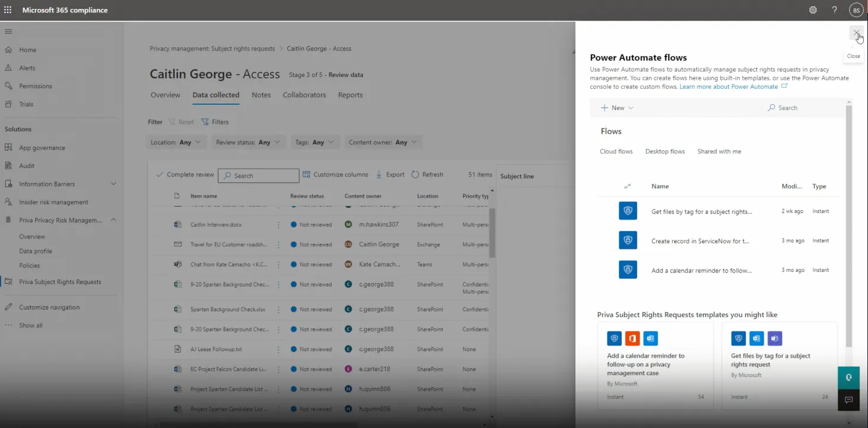The width and height of the screenshot is (868, 428).
Task: Open the Location filter dropdown
Action: [176, 142]
